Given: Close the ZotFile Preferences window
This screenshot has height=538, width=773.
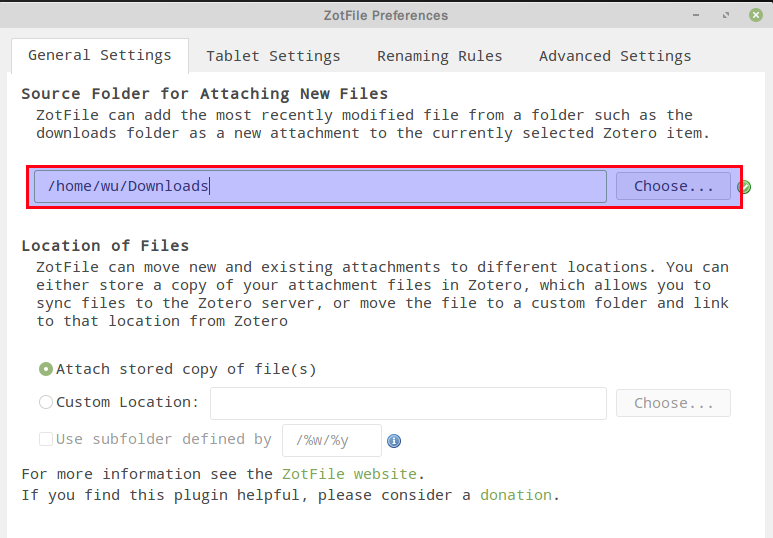Looking at the screenshot, I should (x=754, y=15).
